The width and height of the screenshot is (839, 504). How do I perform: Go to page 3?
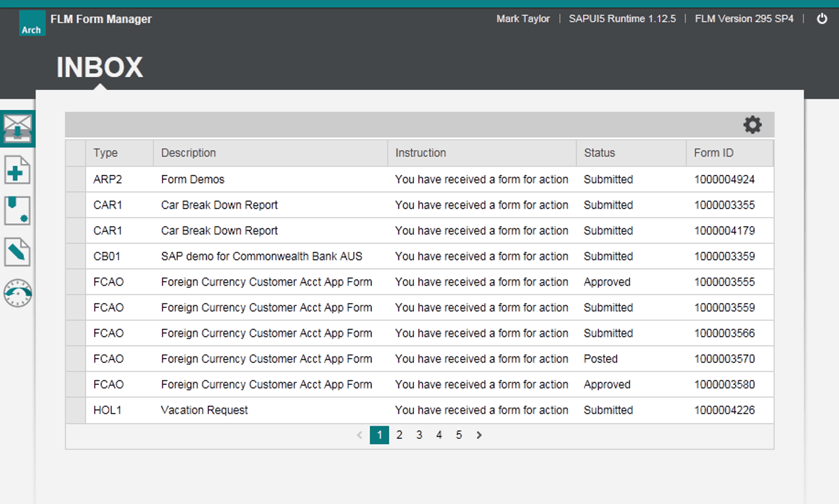pyautogui.click(x=419, y=435)
